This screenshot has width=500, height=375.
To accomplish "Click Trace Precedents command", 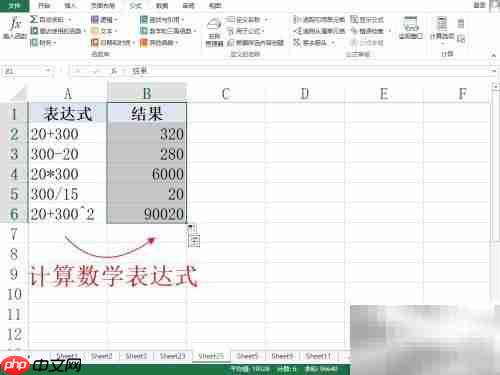I will pos(319,20).
